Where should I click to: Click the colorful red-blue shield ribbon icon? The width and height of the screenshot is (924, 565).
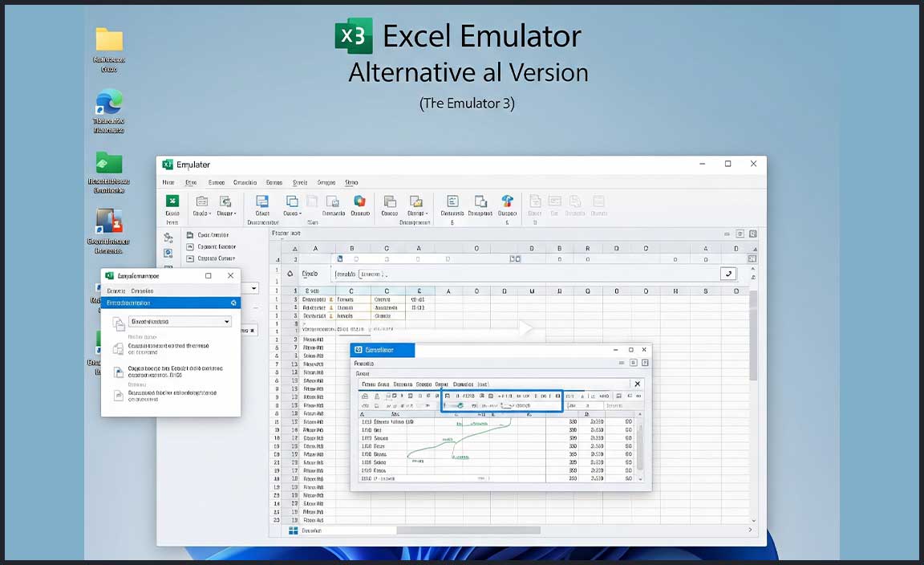pyautogui.click(x=359, y=201)
